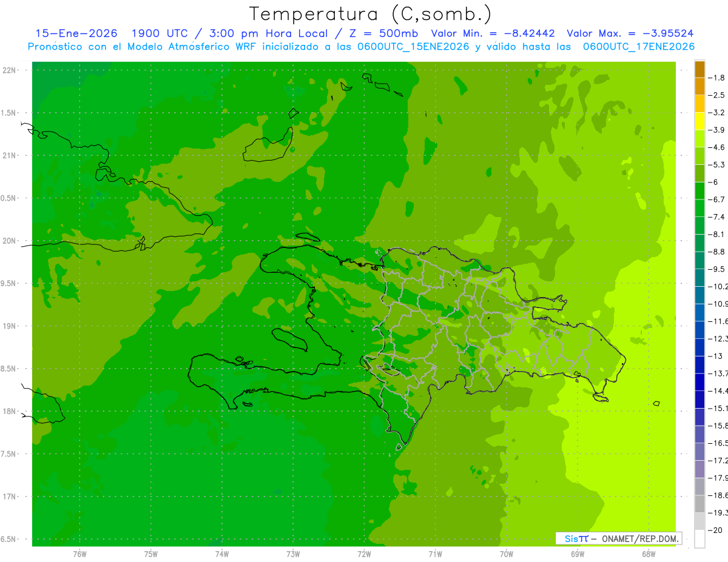Click the '22N' latitude axis label
This screenshot has width=728, height=562.
[10, 70]
